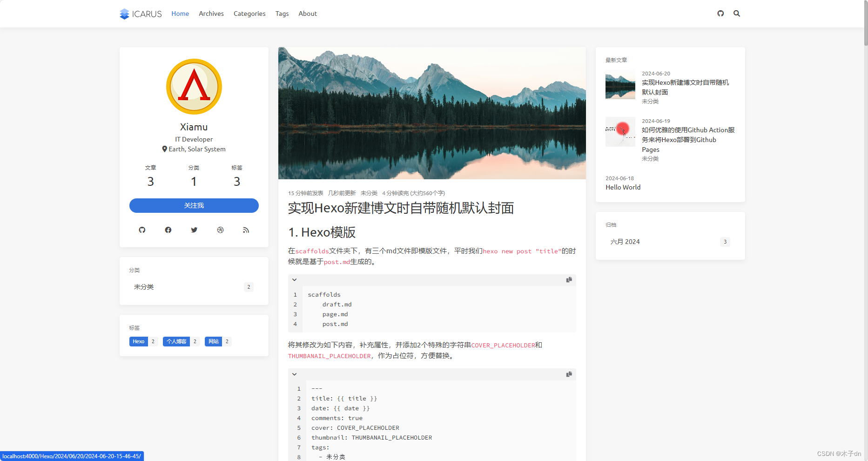The image size is (868, 461).
Task: Open Categories page from navbar
Action: [x=249, y=14]
